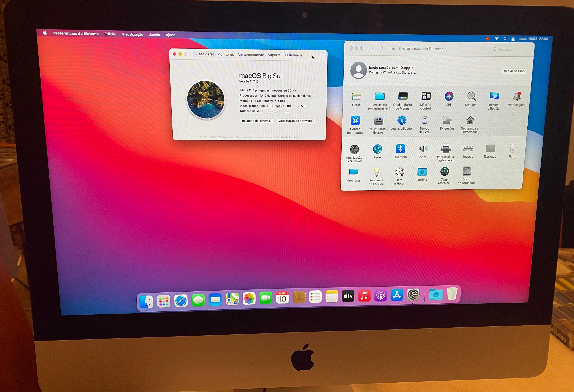The height and width of the screenshot is (392, 574).
Task: Click Iniciar sessão button
Action: pos(514,71)
